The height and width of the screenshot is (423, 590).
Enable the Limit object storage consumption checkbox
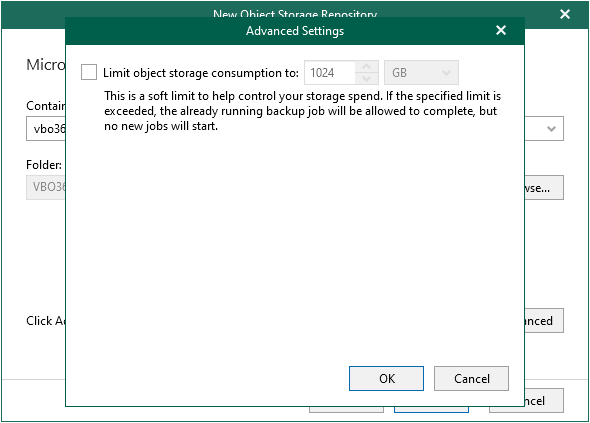point(89,72)
